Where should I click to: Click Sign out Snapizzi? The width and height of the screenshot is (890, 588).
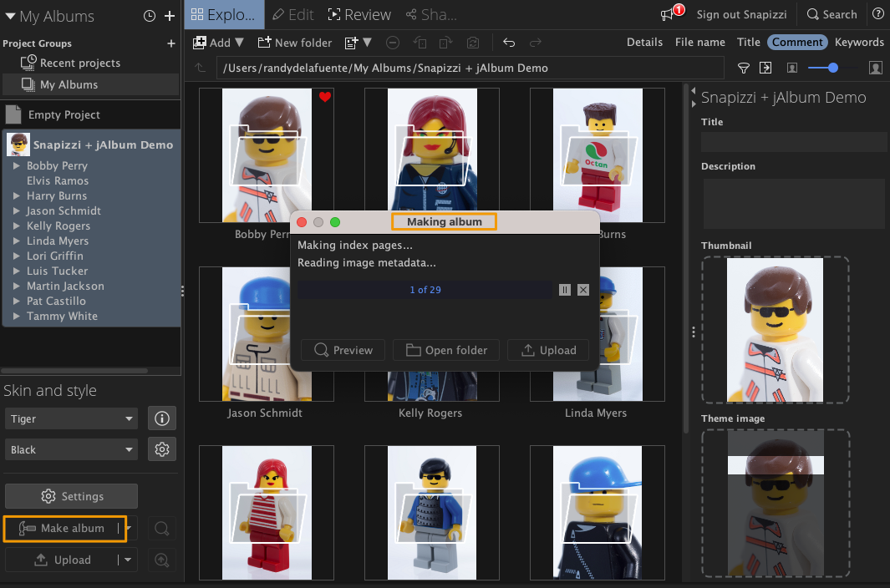741,15
